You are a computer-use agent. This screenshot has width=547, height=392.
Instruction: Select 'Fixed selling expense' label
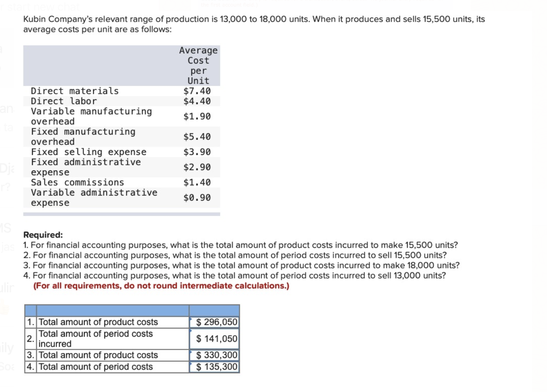click(x=89, y=152)
